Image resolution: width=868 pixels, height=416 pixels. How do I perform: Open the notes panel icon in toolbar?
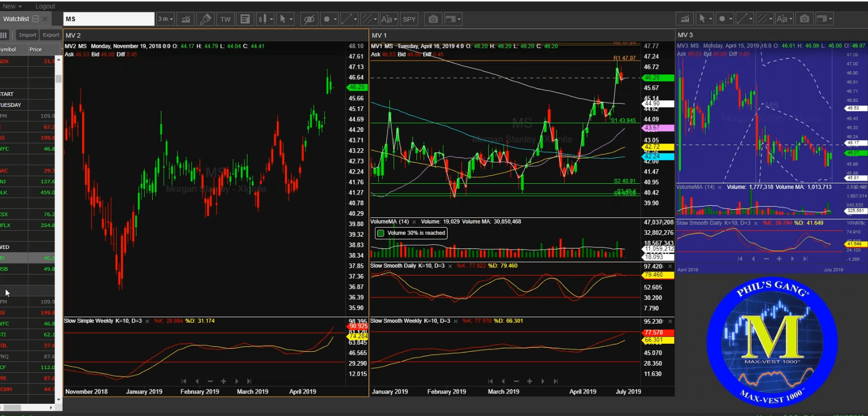coord(245,19)
